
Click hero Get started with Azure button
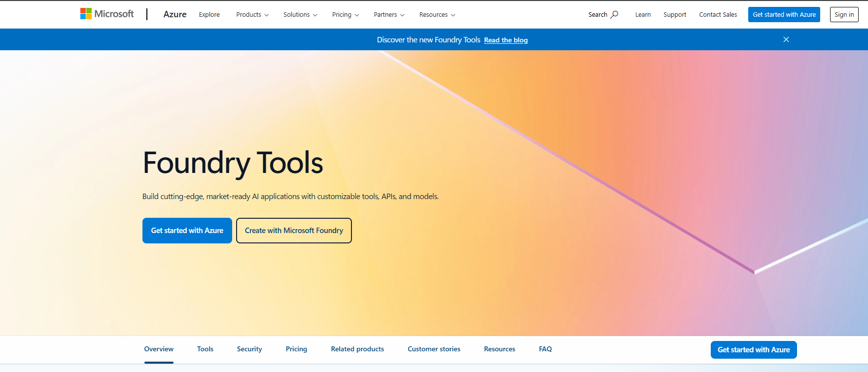(187, 231)
